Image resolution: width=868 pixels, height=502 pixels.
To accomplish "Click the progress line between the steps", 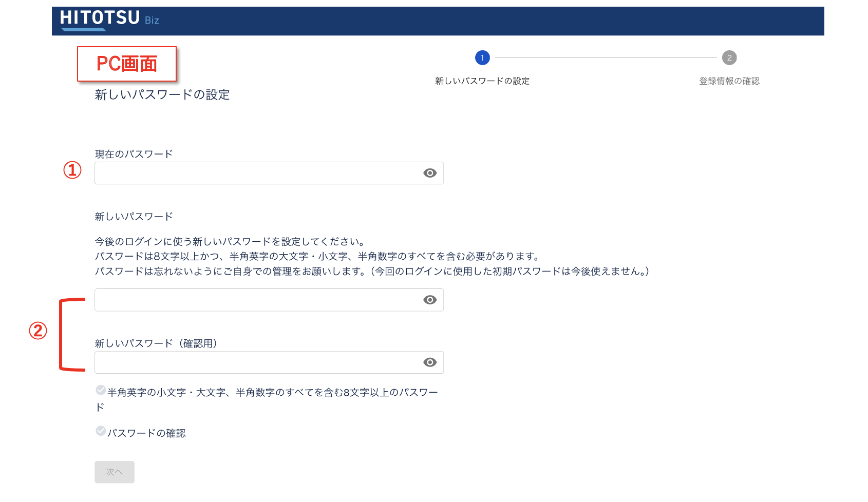I will click(x=606, y=57).
